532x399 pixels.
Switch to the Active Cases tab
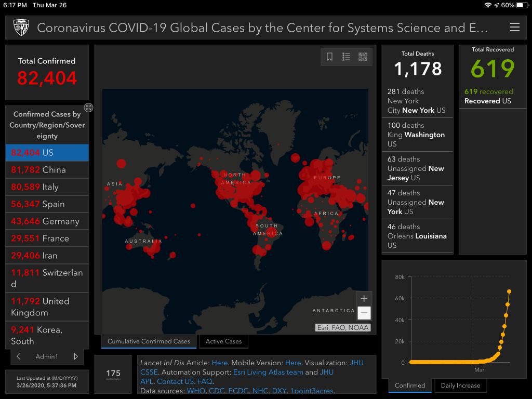223,341
